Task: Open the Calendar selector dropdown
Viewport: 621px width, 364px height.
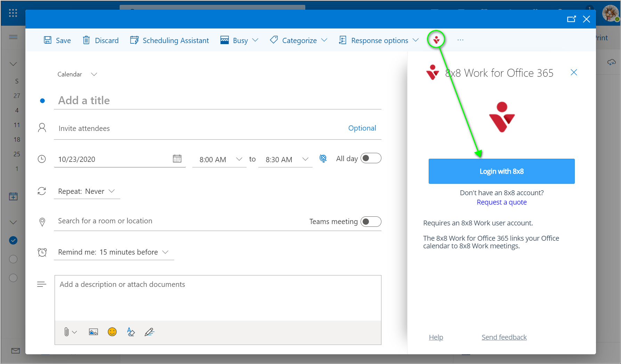Action: 77,74
